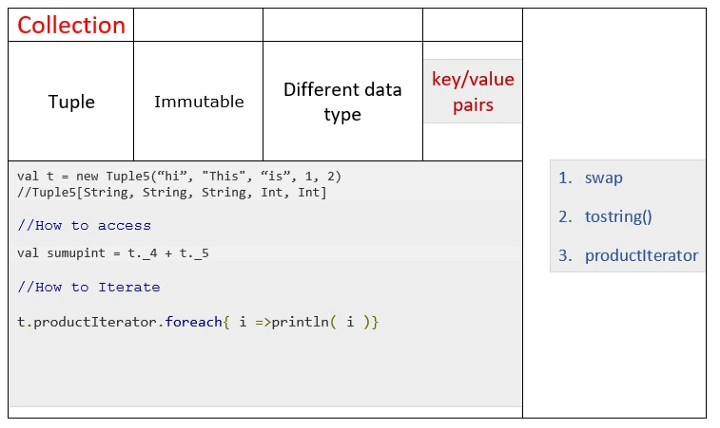
Task: Select productIterator in the numbered list
Action: 641,255
